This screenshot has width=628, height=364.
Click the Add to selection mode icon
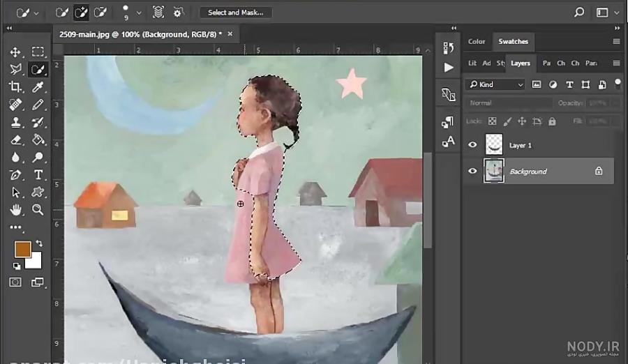(x=81, y=13)
